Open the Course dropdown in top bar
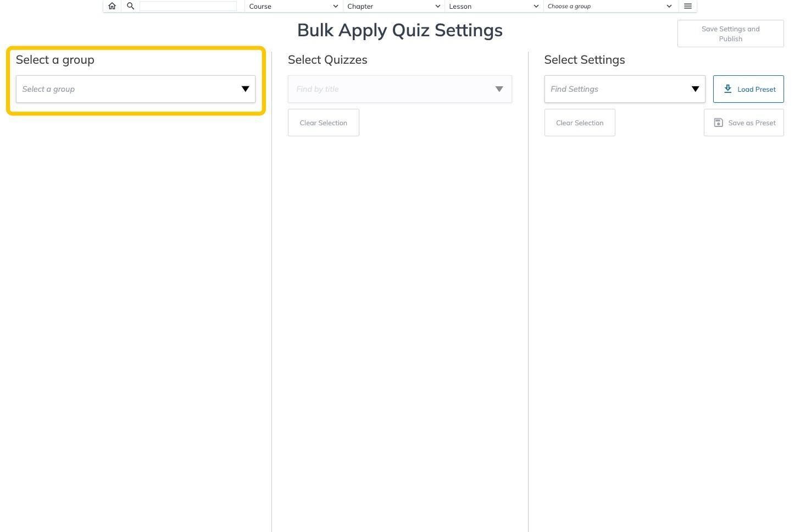 293,6
